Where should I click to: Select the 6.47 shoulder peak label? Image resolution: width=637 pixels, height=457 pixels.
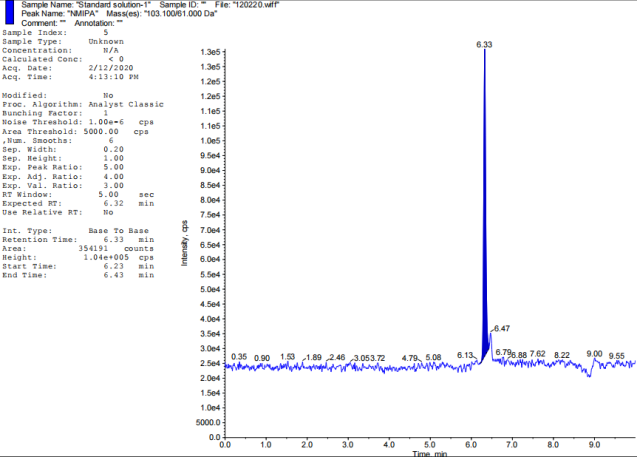pos(501,329)
